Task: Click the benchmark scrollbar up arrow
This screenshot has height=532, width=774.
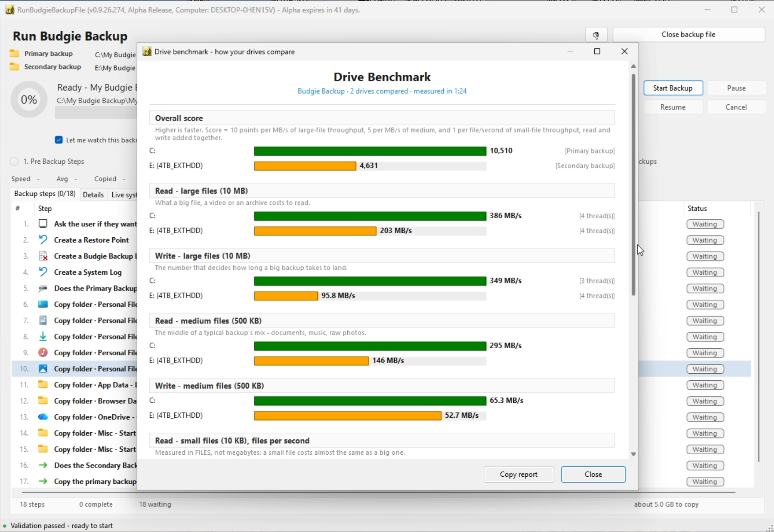Action: (633, 66)
